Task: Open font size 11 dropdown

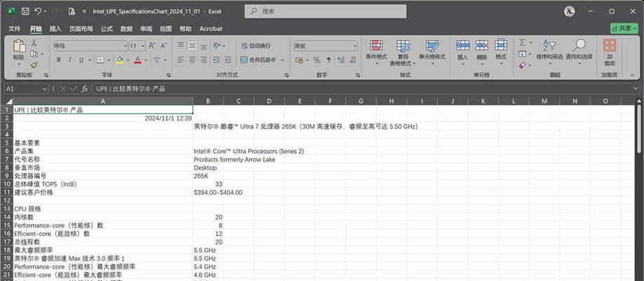Action: point(143,46)
